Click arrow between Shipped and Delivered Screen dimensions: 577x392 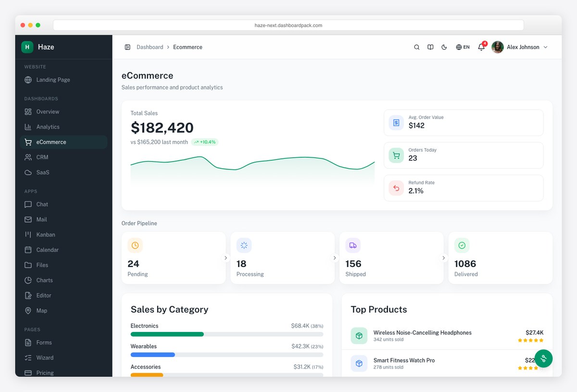[444, 258]
